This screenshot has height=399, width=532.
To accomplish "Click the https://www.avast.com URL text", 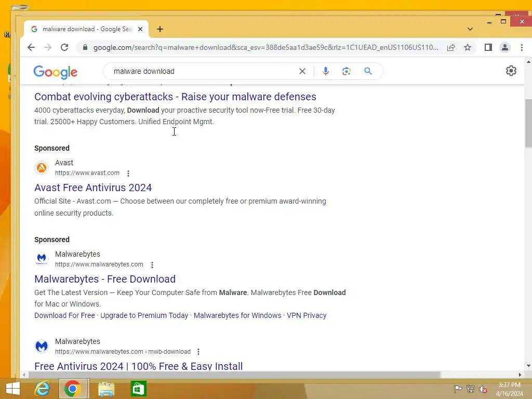I will [87, 173].
